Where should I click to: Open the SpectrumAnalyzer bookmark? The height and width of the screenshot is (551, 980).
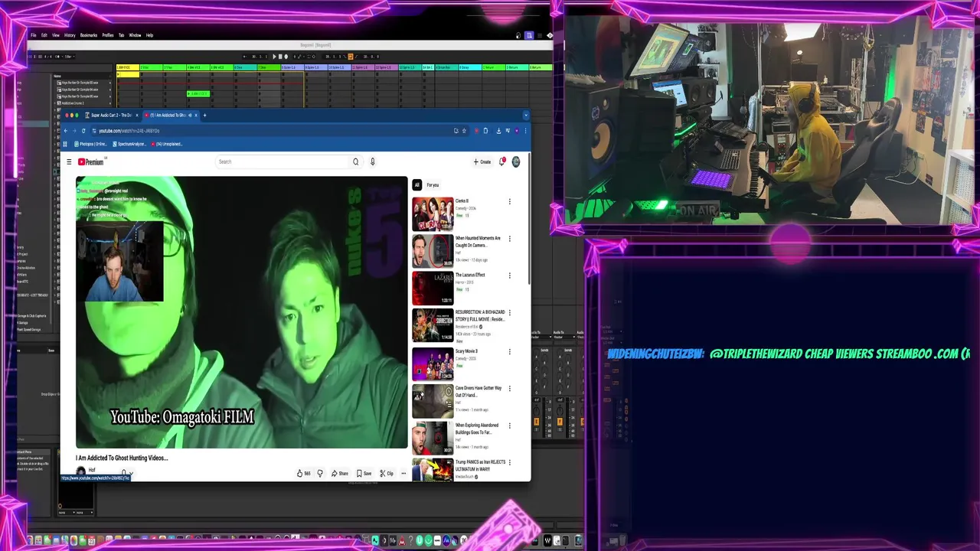(x=130, y=144)
